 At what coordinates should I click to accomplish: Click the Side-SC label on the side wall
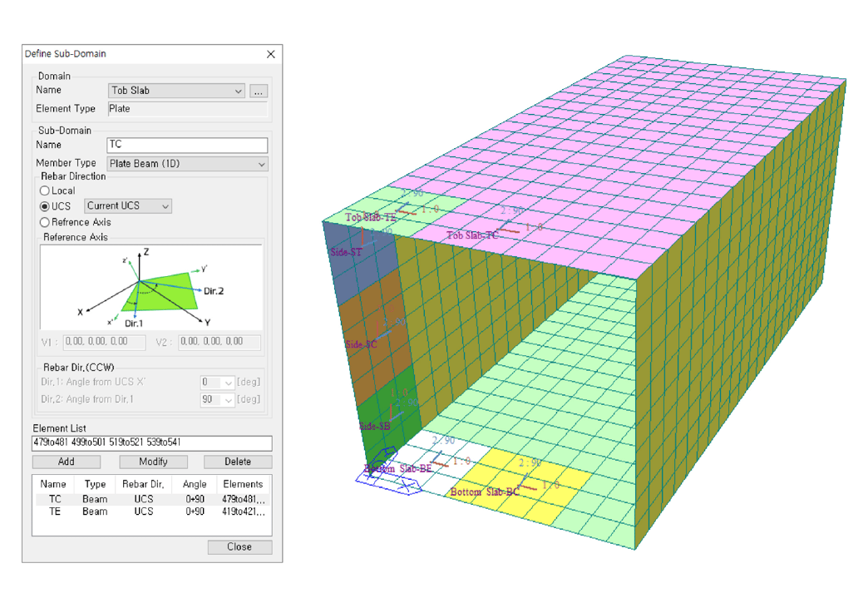pyautogui.click(x=361, y=343)
